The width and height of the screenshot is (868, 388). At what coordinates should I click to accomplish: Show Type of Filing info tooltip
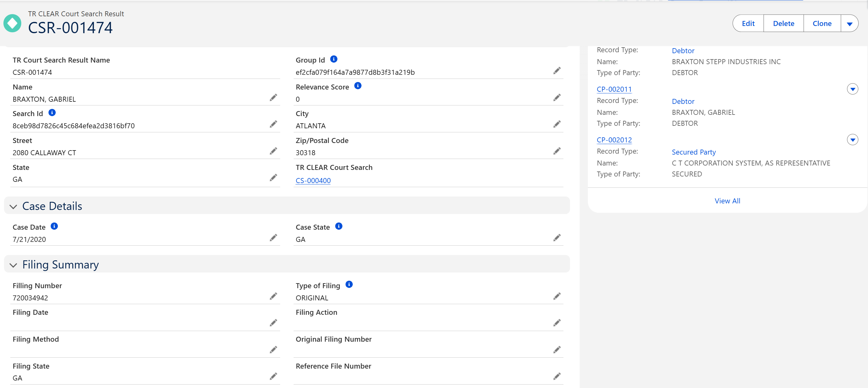point(349,284)
